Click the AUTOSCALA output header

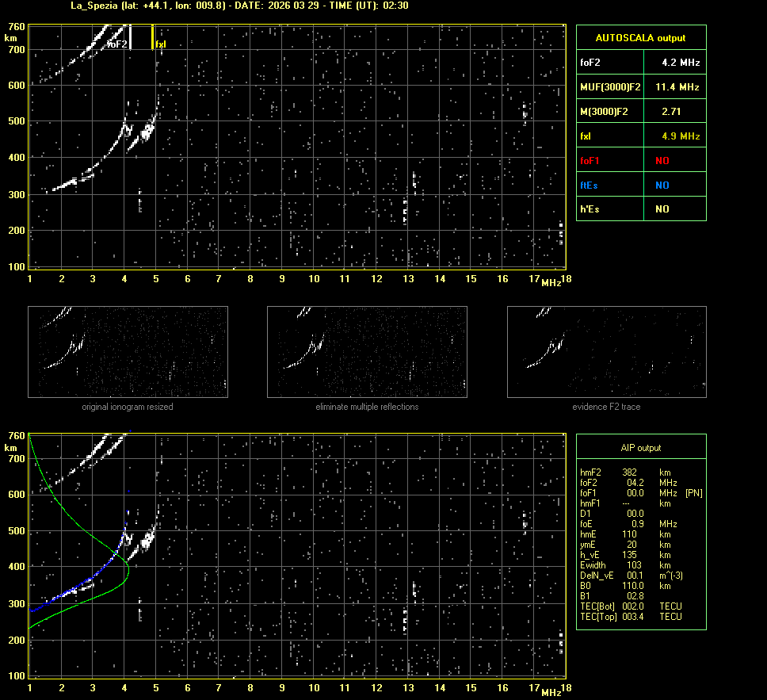coord(640,37)
